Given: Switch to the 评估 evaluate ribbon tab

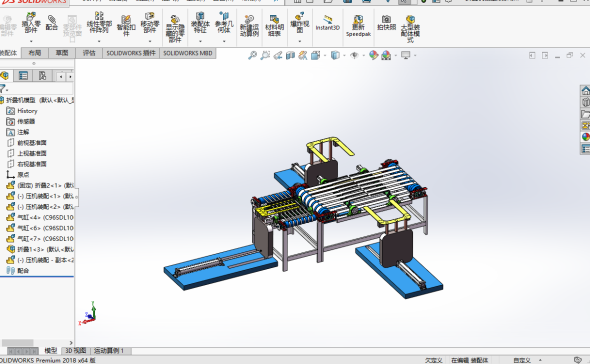Looking at the screenshot, I should pos(89,53).
